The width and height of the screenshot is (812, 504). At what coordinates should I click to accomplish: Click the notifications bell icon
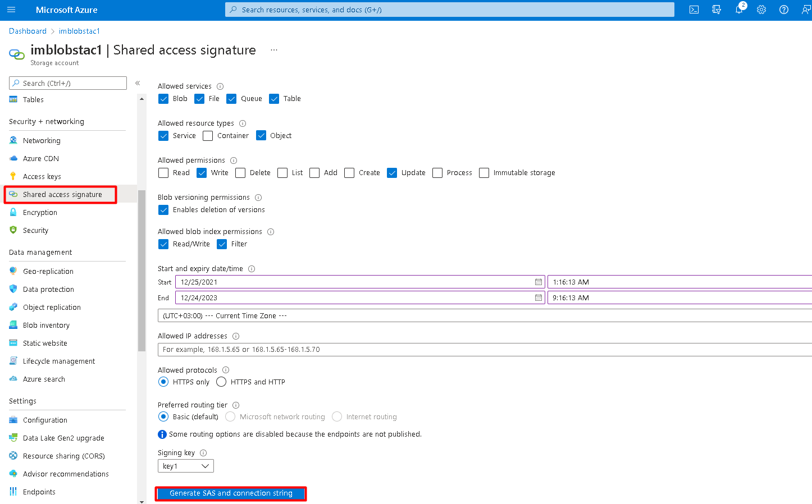739,10
